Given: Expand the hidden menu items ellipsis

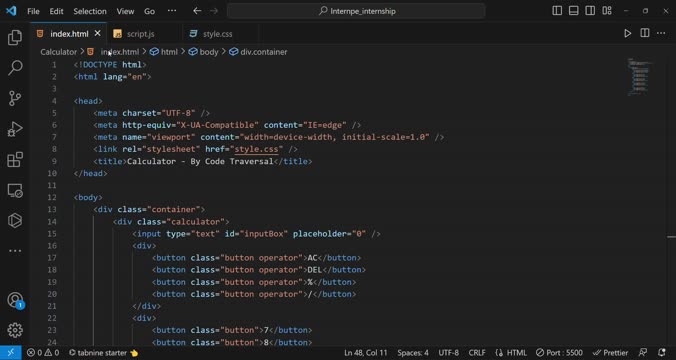Looking at the screenshot, I should pos(172,11).
